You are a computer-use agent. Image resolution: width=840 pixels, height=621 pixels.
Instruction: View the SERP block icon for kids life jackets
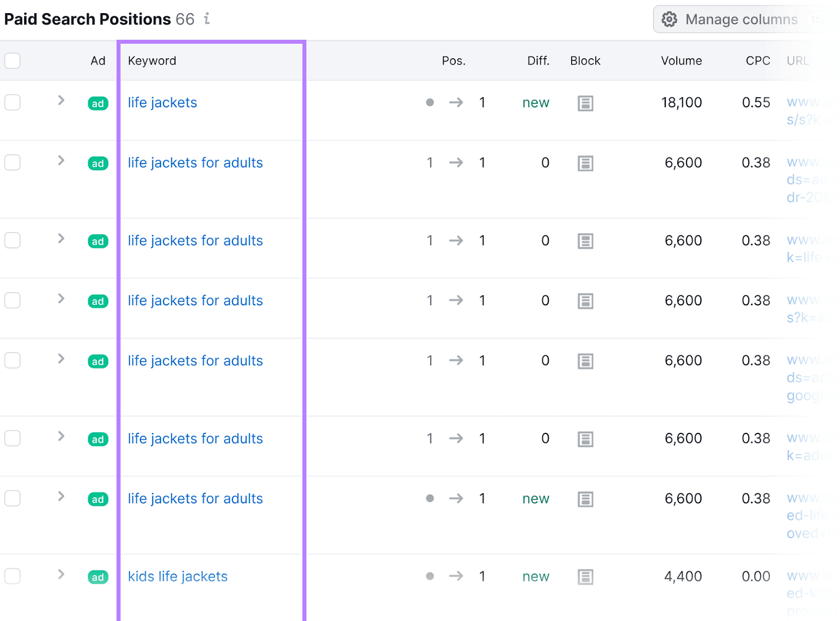click(585, 577)
